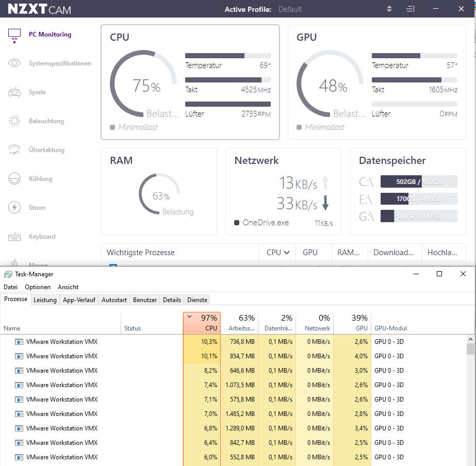Select the Keyboard icon in sidebar

coord(14,236)
